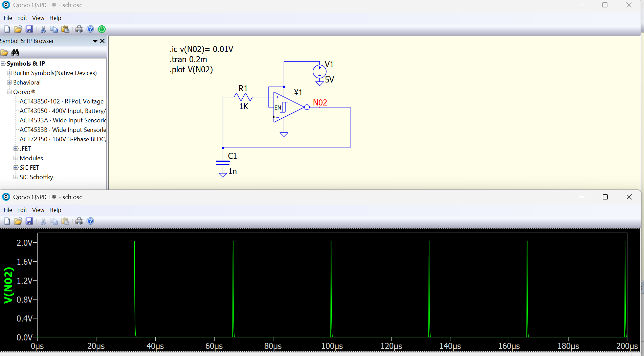
Task: Print the plot from waveform window toolbar
Action: click(x=79, y=221)
